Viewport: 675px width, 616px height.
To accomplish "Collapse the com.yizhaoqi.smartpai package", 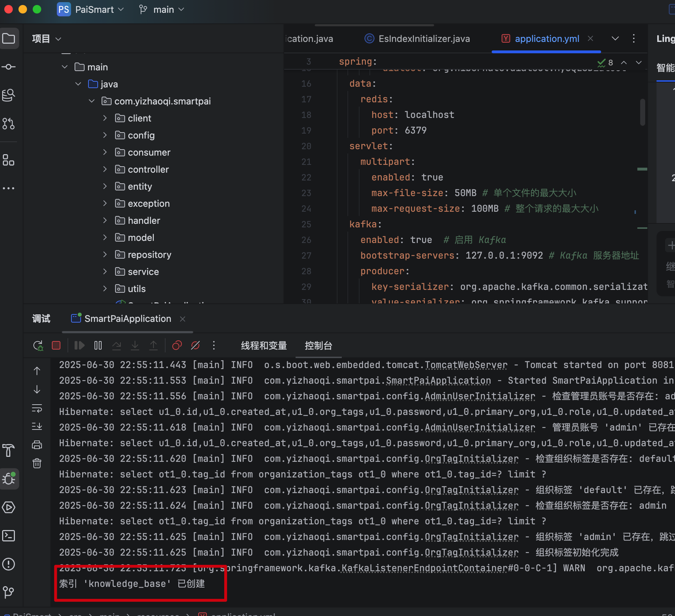I will point(92,101).
